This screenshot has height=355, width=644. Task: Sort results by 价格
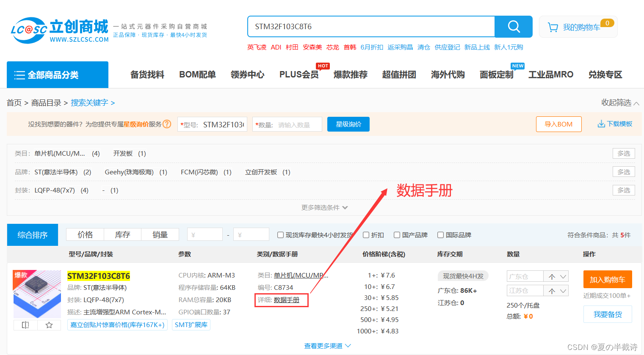coord(85,234)
